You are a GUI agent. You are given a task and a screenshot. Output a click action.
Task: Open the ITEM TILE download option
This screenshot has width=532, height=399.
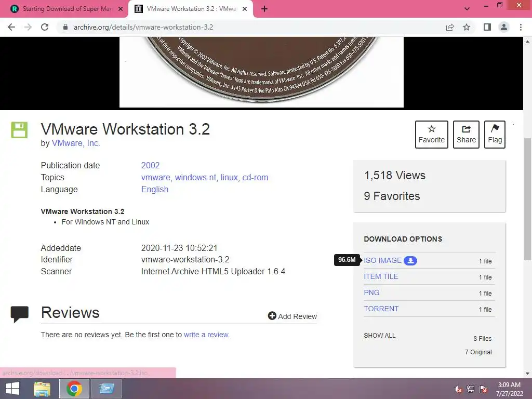[381, 276]
